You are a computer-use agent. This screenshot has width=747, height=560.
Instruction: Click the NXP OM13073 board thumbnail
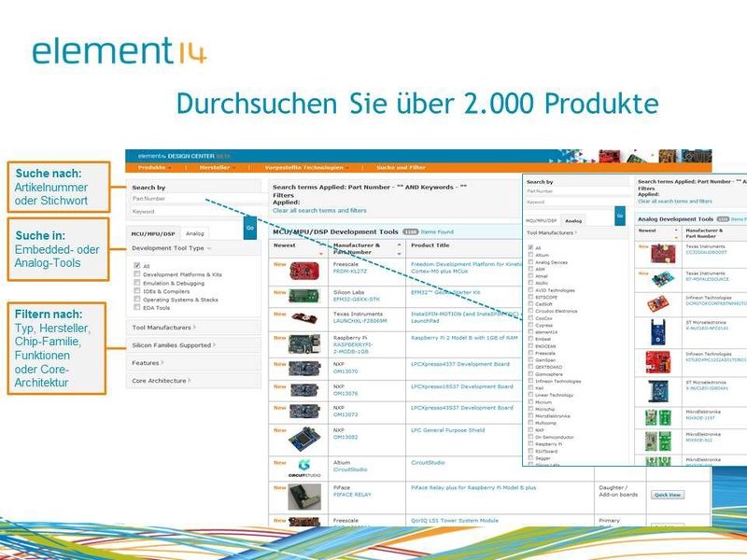[x=305, y=411]
